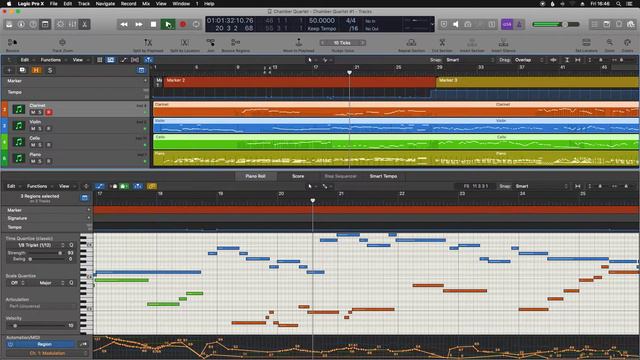Switch to the Smart Tempo tab

[x=383, y=176]
